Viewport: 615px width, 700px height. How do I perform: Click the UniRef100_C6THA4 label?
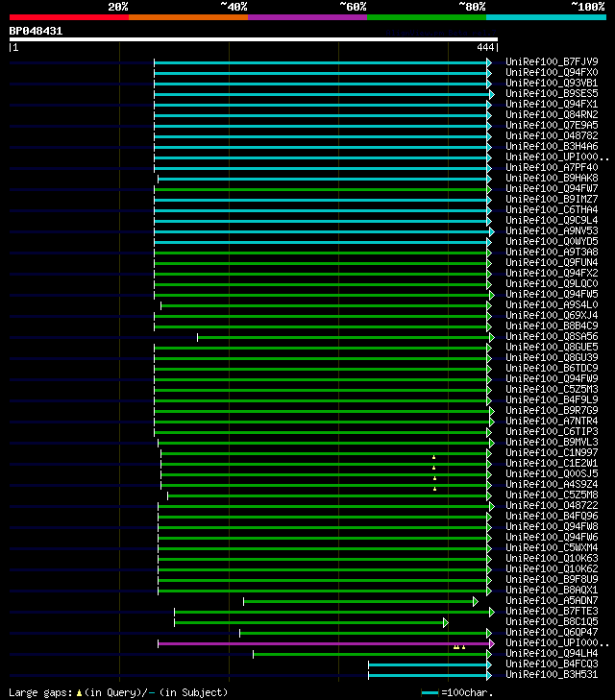coord(552,210)
